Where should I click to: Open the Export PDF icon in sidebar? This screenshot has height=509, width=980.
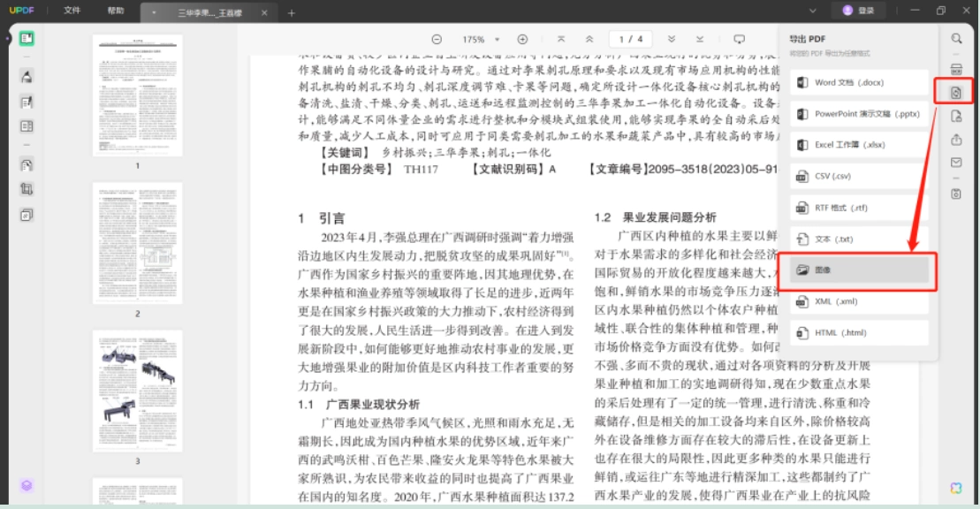(x=955, y=93)
